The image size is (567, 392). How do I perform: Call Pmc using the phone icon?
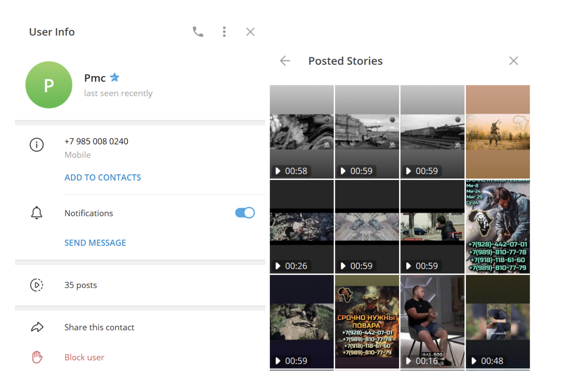(x=198, y=32)
